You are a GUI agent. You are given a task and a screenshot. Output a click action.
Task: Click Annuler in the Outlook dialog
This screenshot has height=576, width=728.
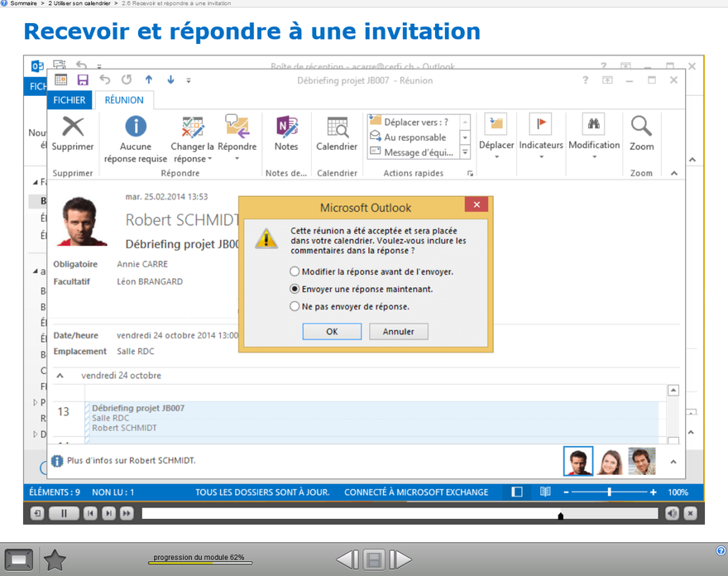(x=398, y=331)
